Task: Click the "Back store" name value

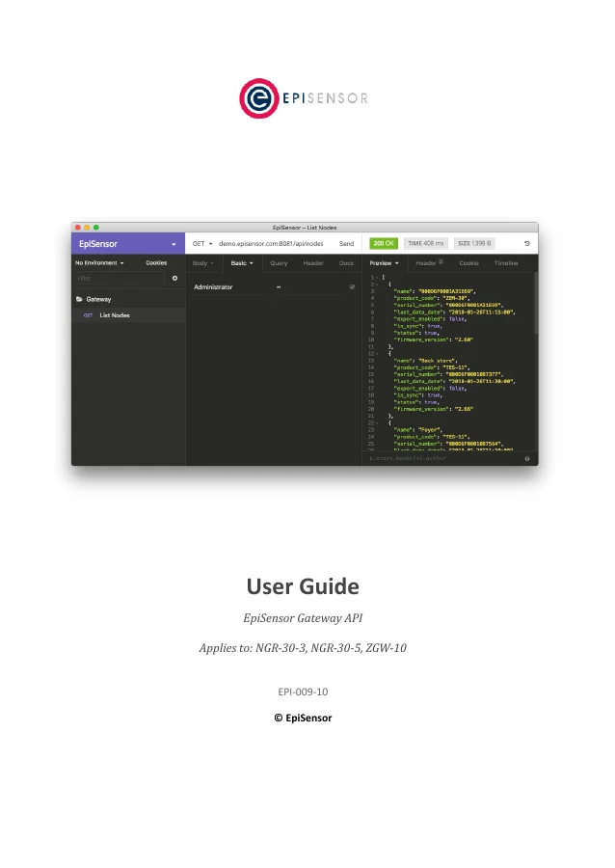Action: tap(438, 361)
